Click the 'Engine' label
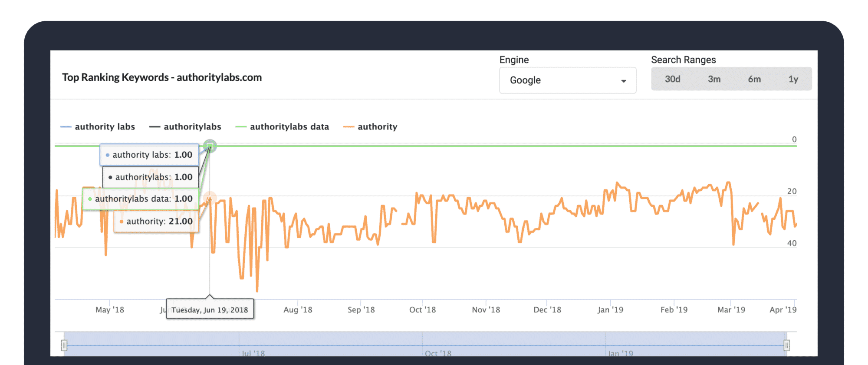Screen dimensions: 868x365 pyautogui.click(x=514, y=60)
